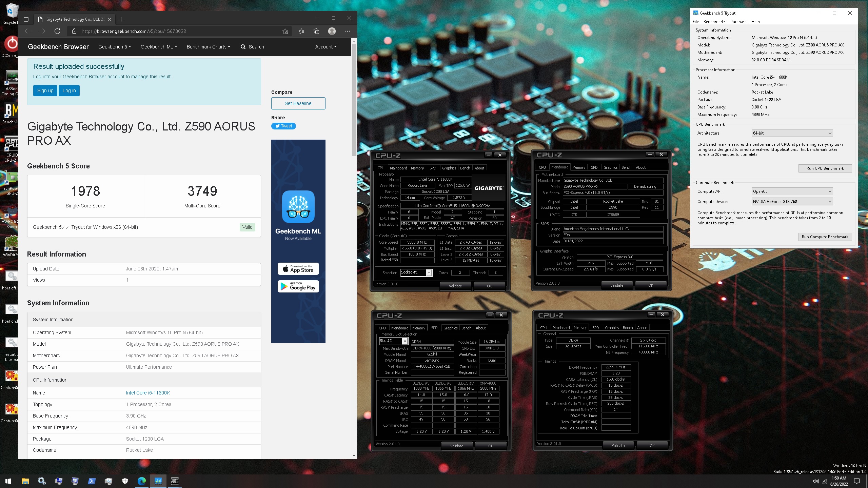Switch to Bench tab in CPU-Z CPU window
The width and height of the screenshot is (868, 488).
465,168
